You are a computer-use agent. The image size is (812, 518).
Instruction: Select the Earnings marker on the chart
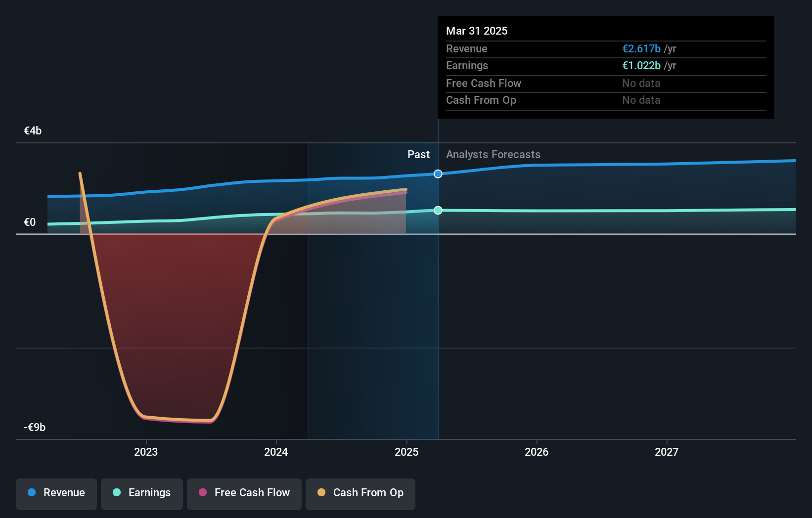pyautogui.click(x=437, y=210)
